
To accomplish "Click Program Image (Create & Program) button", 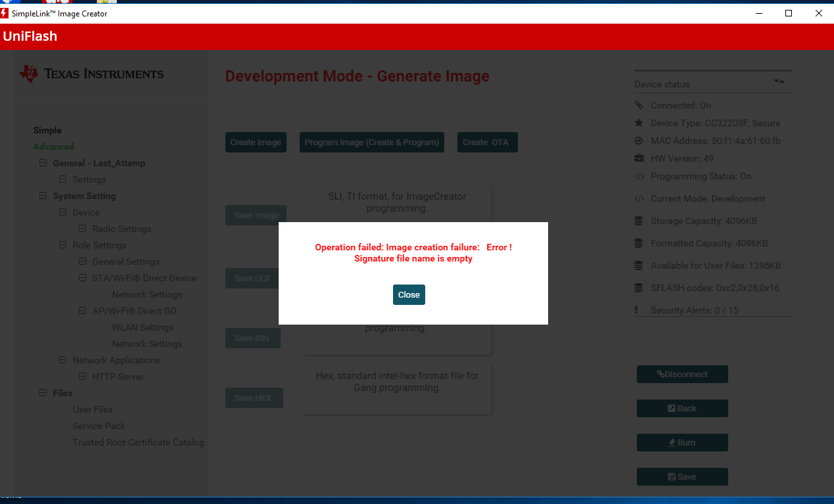I will point(372,142).
